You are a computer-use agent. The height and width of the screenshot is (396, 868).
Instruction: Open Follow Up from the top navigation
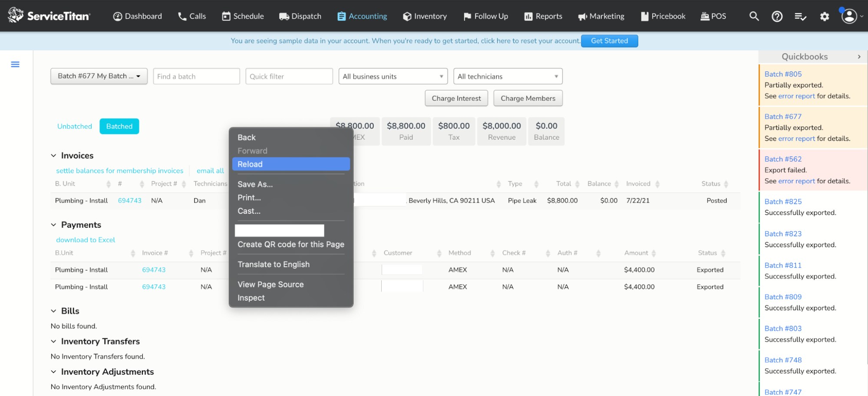click(x=485, y=16)
